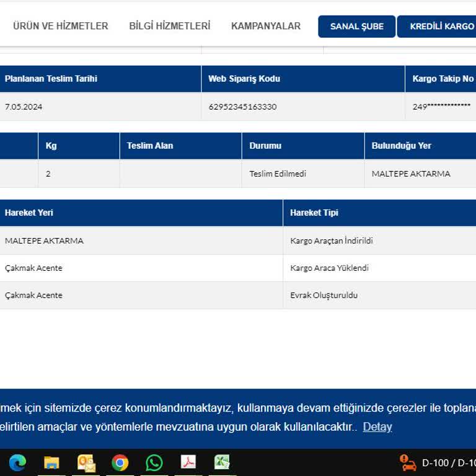Follow the Detay link in cookie banner

(x=377, y=427)
